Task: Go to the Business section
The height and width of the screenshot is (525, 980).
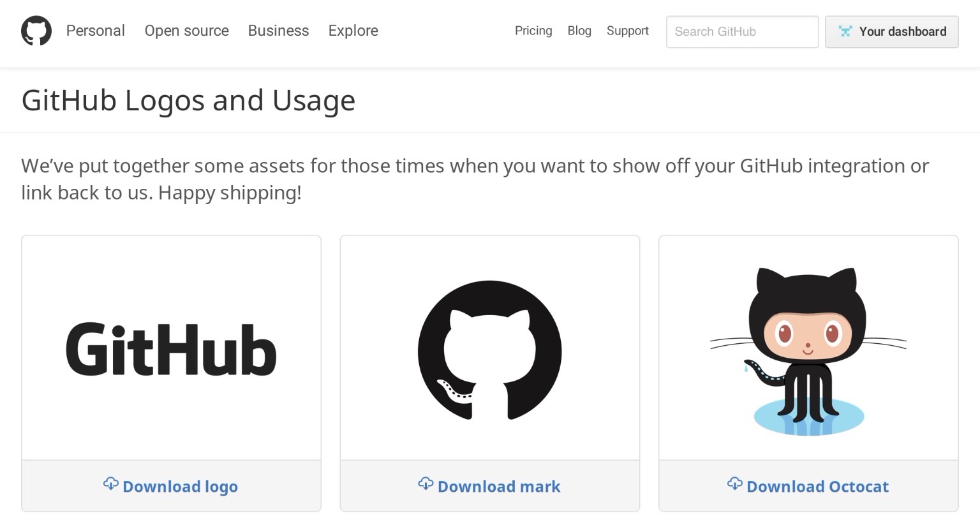Action: [278, 31]
